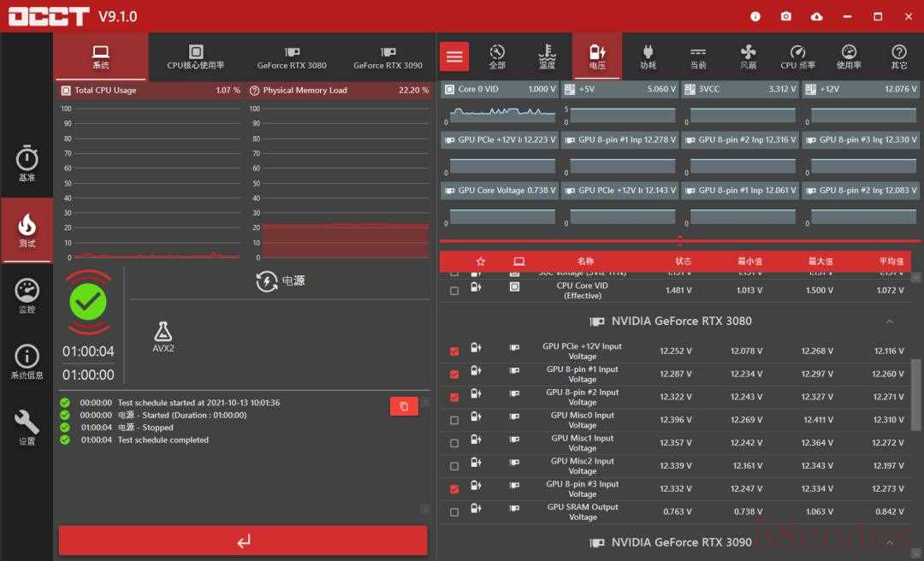Screen dimensions: 924x561
Task: Show power consumption sensors
Action: (648, 56)
